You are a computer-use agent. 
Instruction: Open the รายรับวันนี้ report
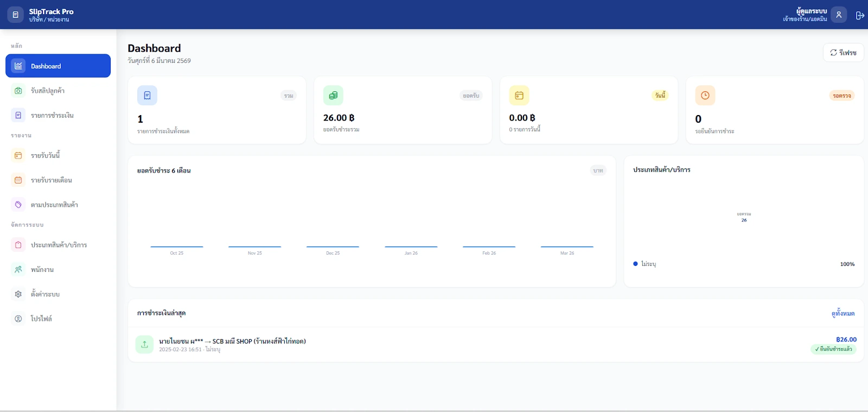pyautogui.click(x=58, y=155)
